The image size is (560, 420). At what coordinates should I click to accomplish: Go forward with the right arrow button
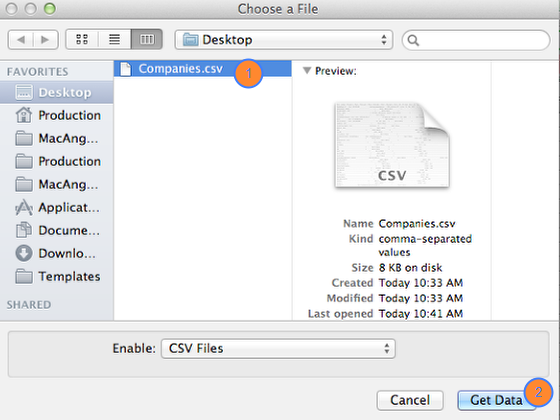46,39
